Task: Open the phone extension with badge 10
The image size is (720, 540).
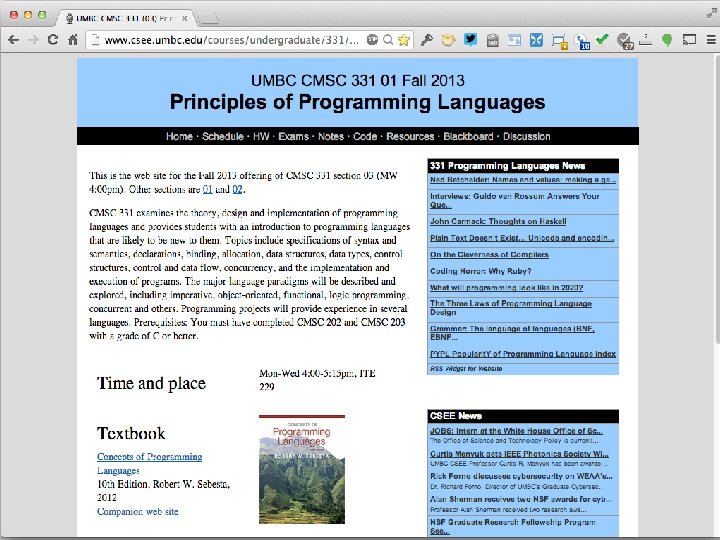Action: point(582,41)
